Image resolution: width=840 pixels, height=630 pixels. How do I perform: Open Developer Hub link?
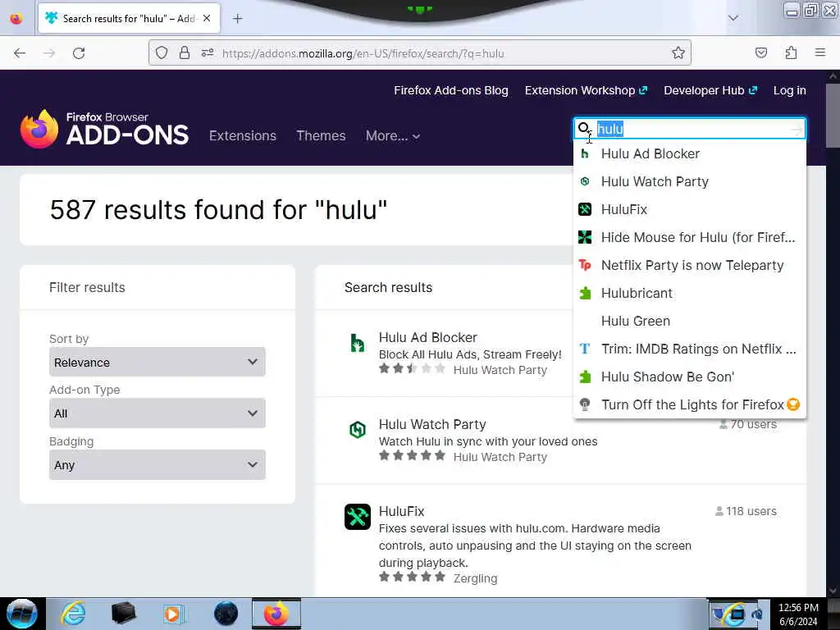point(710,90)
